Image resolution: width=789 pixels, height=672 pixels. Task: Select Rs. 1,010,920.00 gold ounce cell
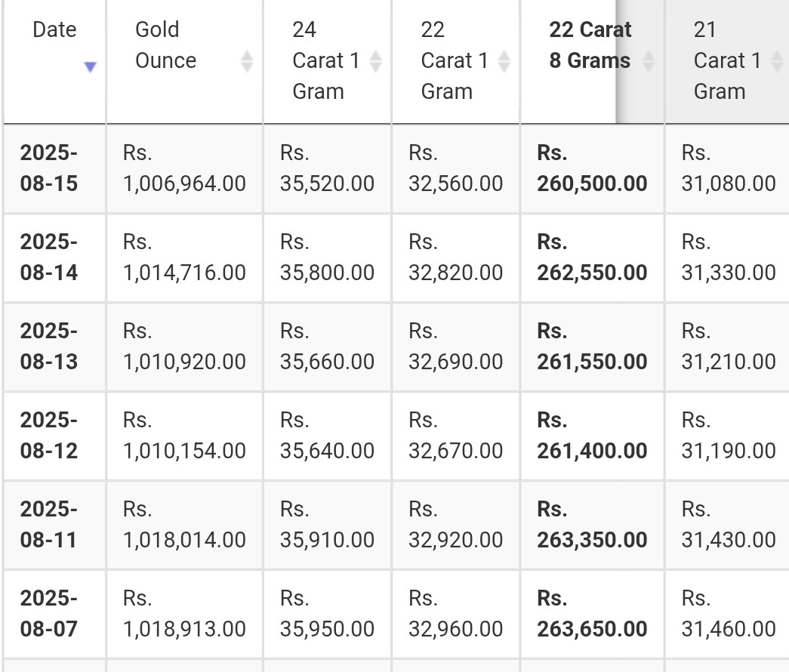click(x=185, y=347)
